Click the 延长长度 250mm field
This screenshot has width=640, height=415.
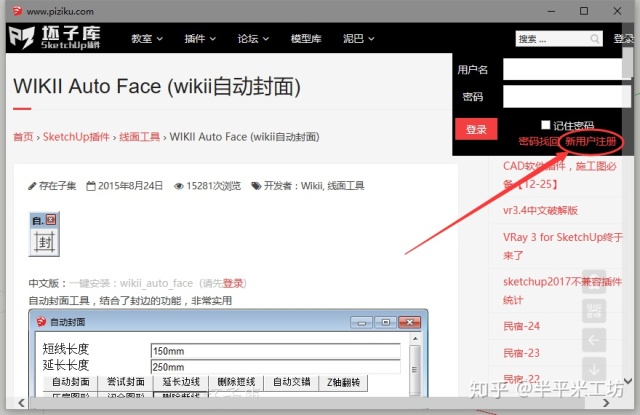click(276, 367)
